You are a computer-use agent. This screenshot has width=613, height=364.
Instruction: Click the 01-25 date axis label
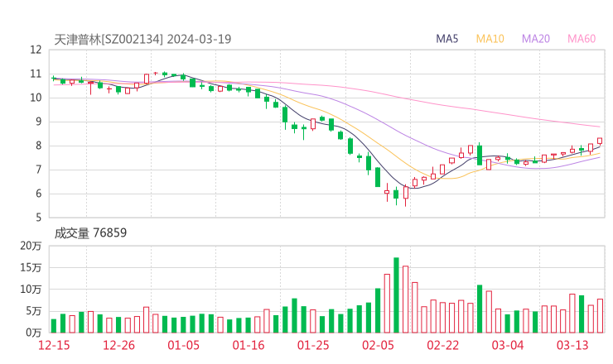pos(313,345)
